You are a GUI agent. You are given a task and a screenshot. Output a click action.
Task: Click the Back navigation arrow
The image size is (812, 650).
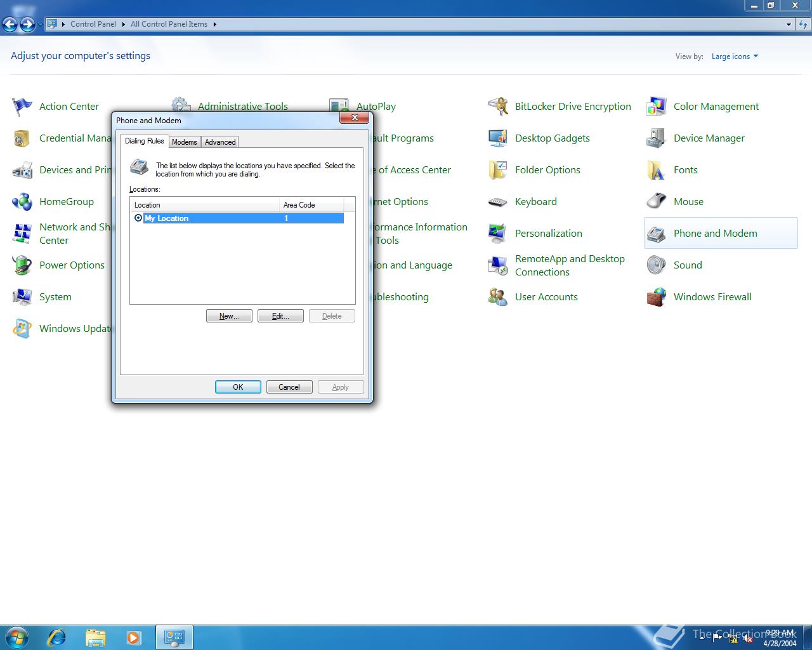pyautogui.click(x=10, y=24)
